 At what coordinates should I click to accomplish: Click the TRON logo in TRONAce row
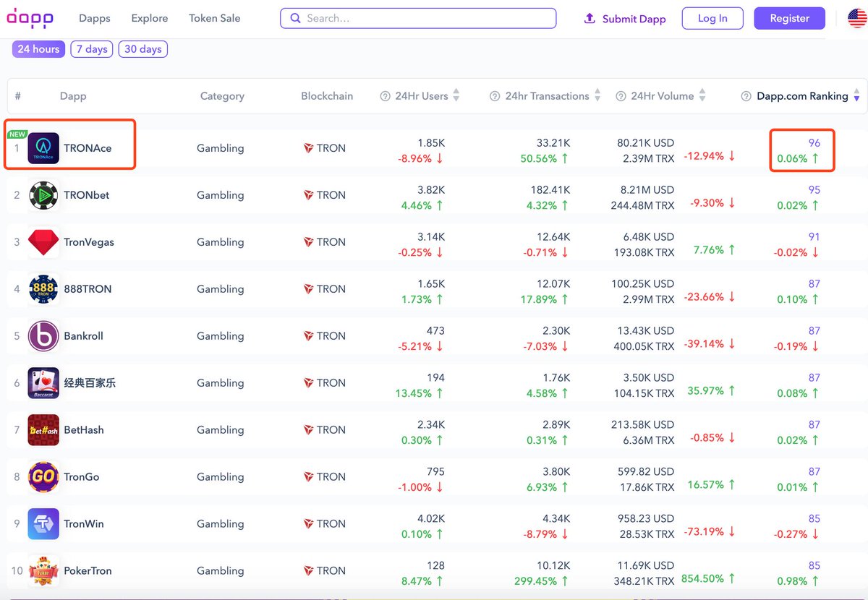pyautogui.click(x=308, y=148)
